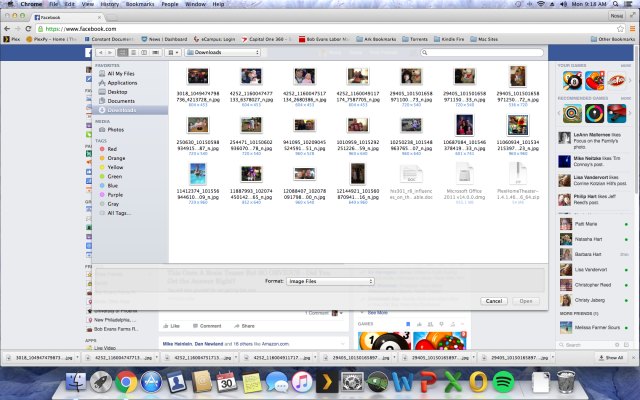Open the eCampus: Login bookmark

(x=214, y=39)
